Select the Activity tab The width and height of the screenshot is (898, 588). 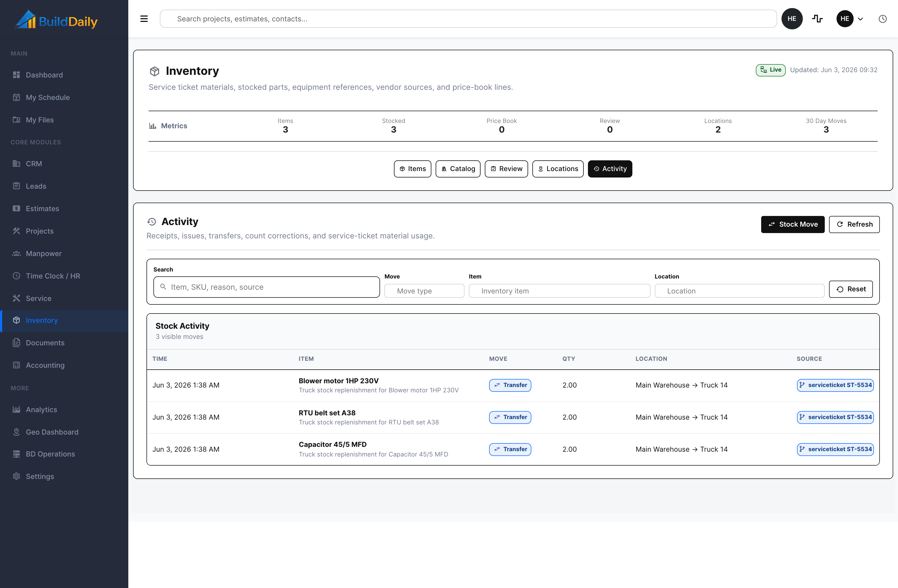coord(610,169)
